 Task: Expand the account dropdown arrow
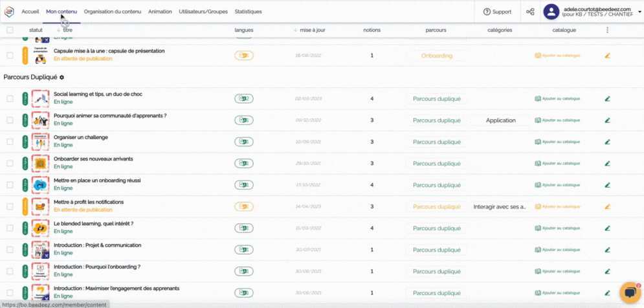point(639,12)
